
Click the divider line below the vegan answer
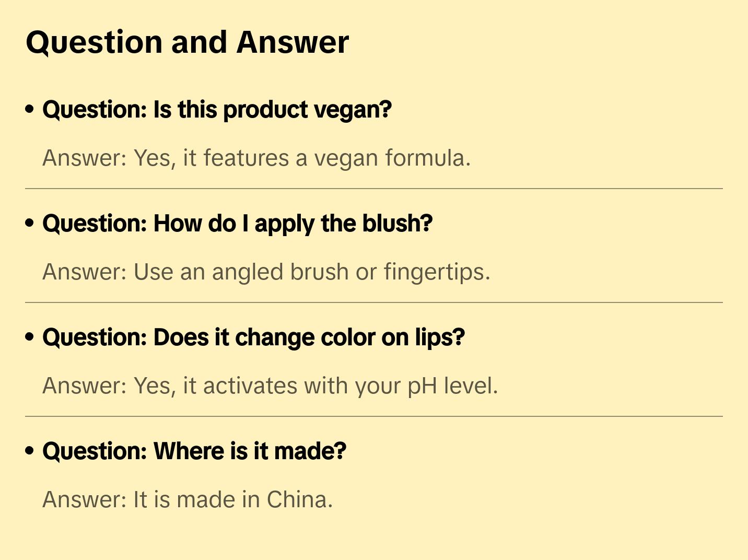pos(374,189)
